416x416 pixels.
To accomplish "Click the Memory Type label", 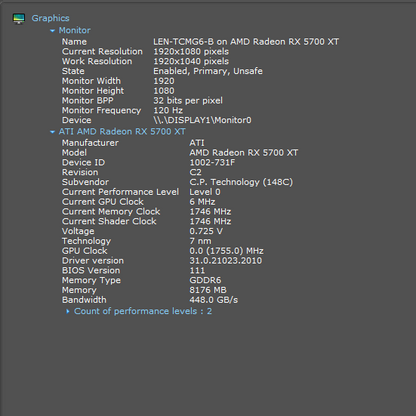I will 91,281.
